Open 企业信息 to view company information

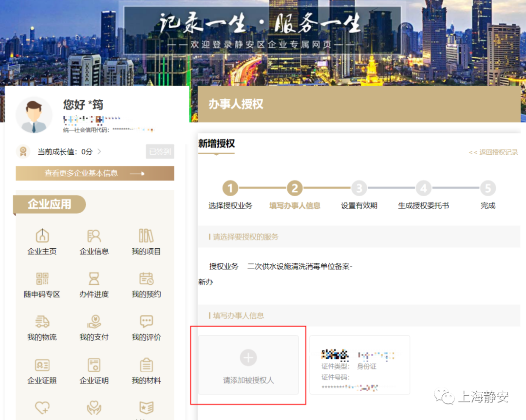[94, 241]
